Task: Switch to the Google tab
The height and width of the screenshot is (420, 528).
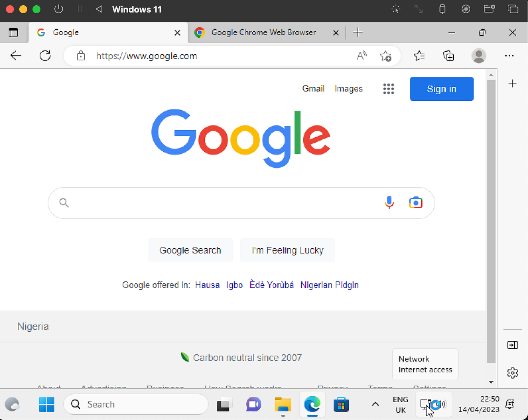Action: [x=108, y=32]
